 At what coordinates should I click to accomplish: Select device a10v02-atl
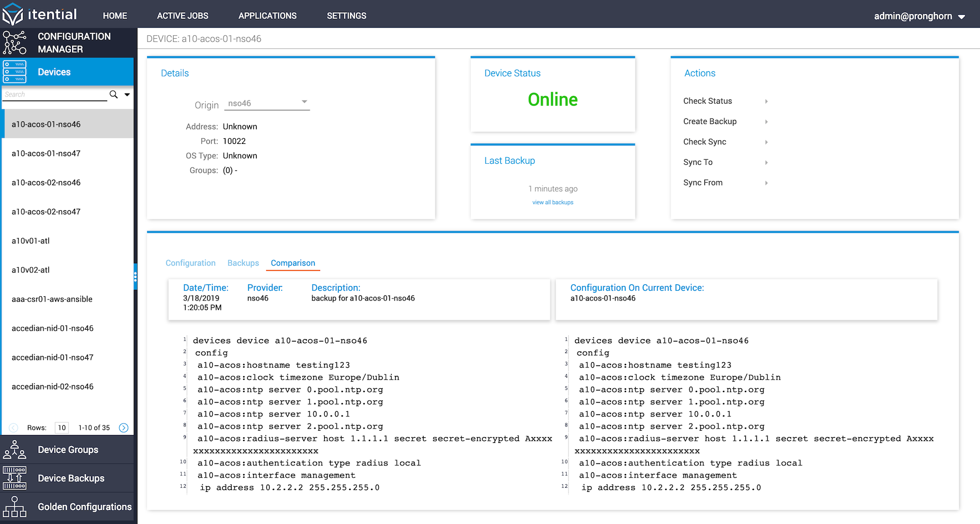[x=68, y=269]
